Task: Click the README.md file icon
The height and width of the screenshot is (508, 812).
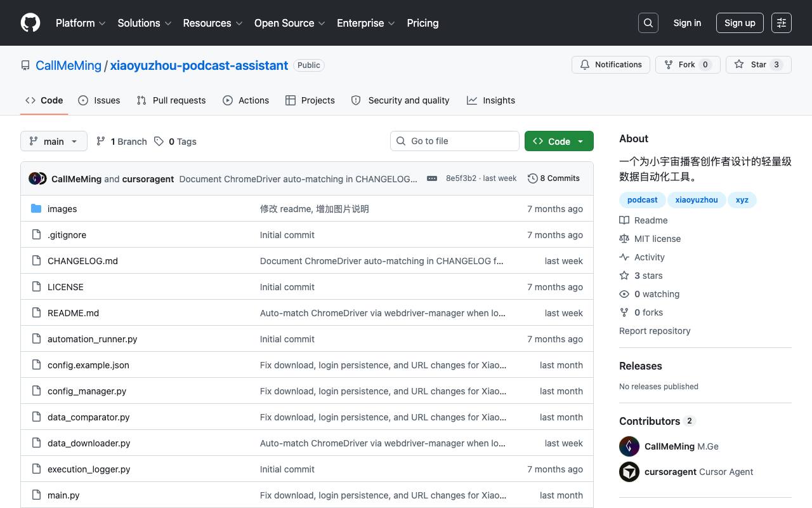Action: pyautogui.click(x=36, y=313)
